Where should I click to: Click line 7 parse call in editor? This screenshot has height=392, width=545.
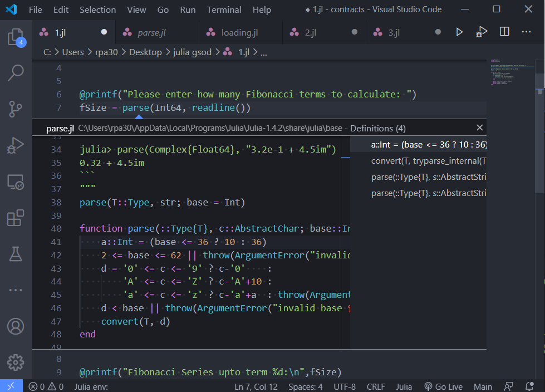coord(136,107)
